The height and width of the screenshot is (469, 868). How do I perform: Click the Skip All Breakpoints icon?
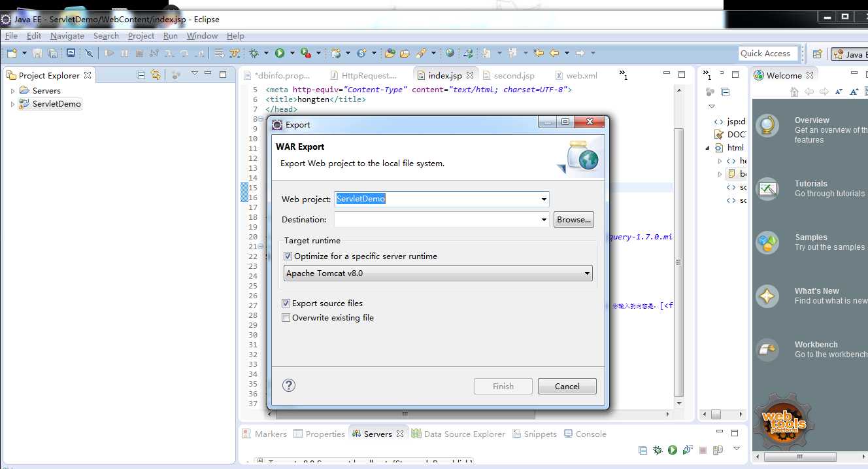[90, 53]
